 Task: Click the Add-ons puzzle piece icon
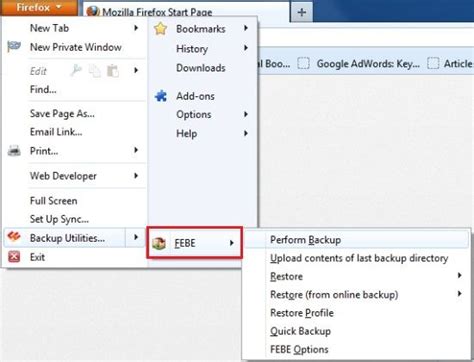[161, 96]
